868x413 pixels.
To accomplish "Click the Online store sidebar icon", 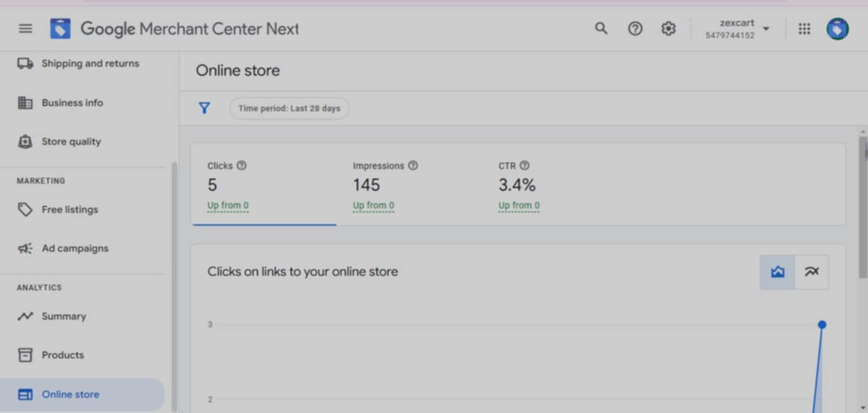I will point(25,395).
